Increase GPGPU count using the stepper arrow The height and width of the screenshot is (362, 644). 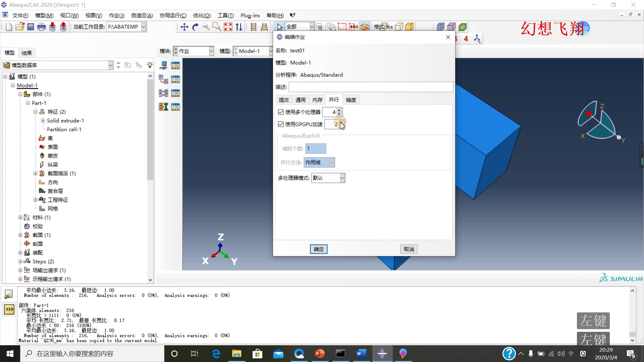click(342, 122)
